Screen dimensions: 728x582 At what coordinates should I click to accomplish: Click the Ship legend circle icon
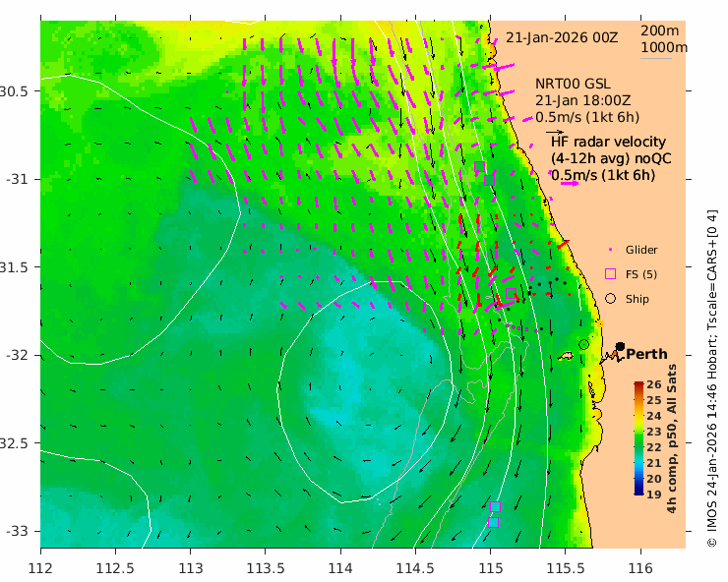(x=611, y=299)
